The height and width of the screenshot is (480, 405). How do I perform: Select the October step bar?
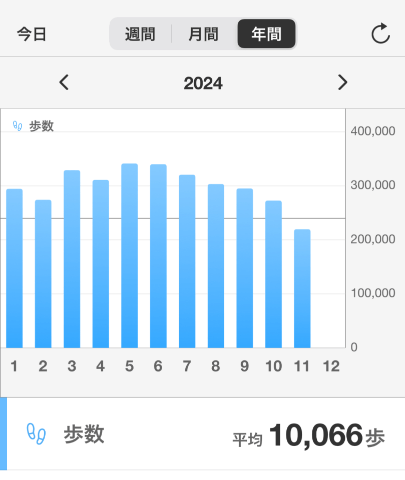point(273,275)
